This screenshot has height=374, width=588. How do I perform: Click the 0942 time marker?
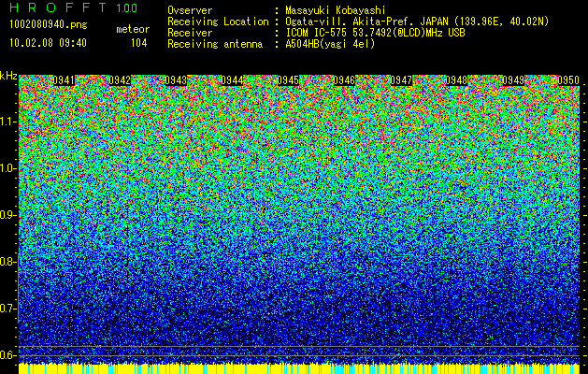pyautogui.click(x=120, y=80)
